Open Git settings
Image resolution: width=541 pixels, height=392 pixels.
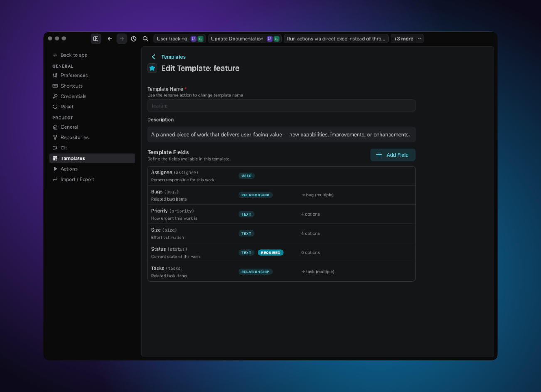point(92,148)
